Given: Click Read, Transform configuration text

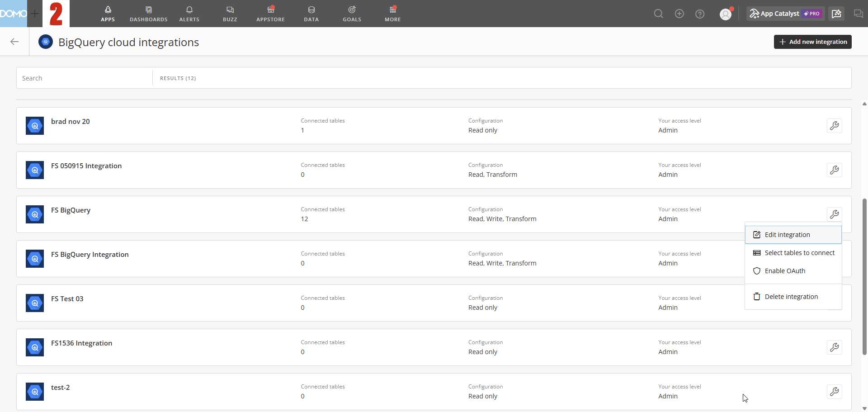Looking at the screenshot, I should (493, 175).
